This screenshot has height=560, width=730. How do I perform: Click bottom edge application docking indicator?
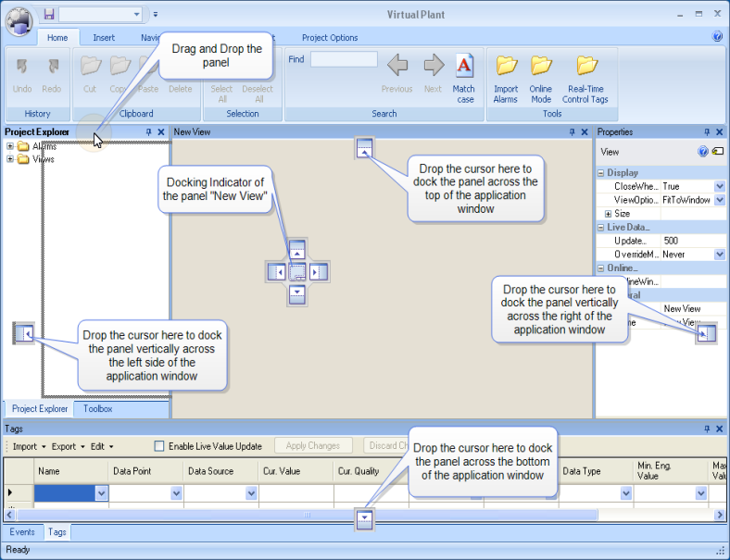point(364,519)
